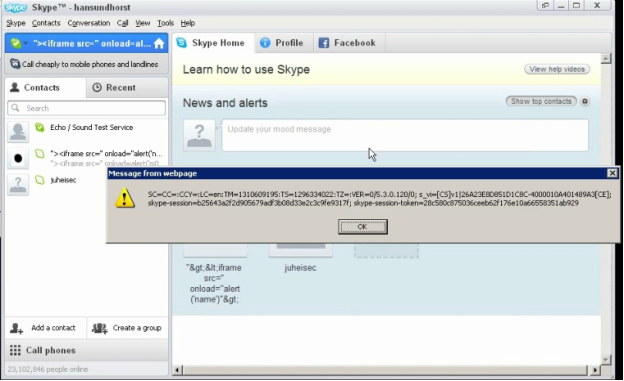Switch to the Profile tab

(283, 43)
